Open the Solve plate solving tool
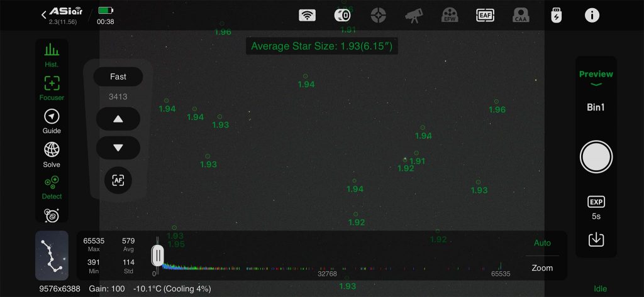This screenshot has width=644, height=297. 52,154
